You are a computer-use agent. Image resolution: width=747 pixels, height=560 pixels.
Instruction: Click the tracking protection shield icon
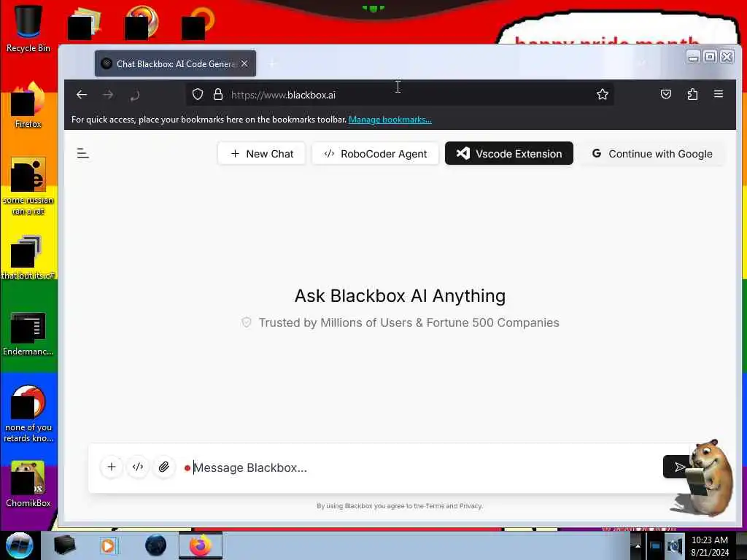pyautogui.click(x=198, y=95)
